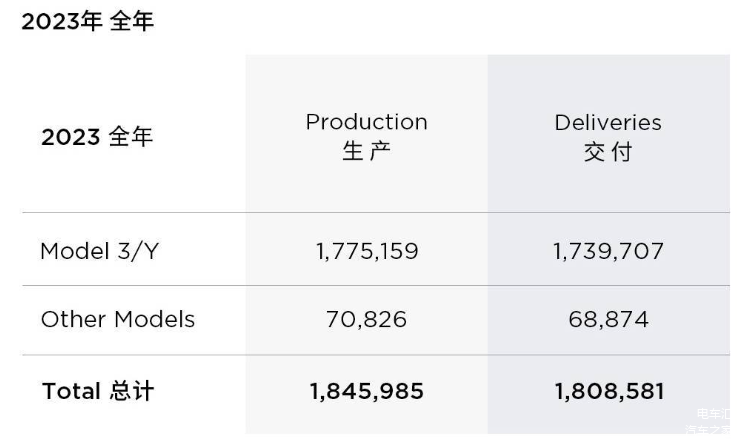Click the watermark in the bottom-right corner
The image size is (738, 444).
[x=712, y=421]
